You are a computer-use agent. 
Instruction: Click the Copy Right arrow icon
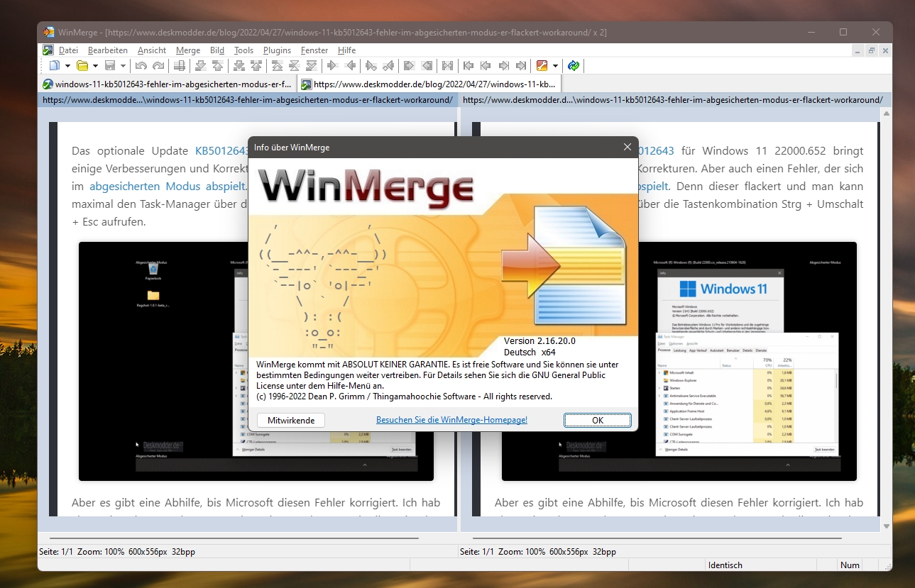pyautogui.click(x=332, y=66)
